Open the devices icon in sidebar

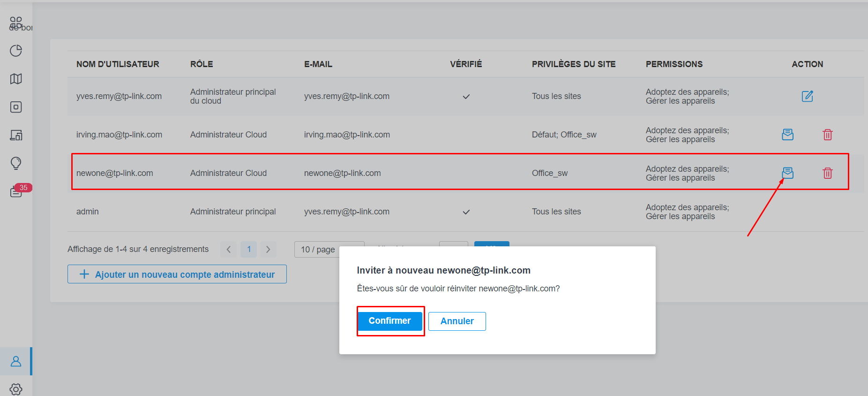pyautogui.click(x=16, y=107)
